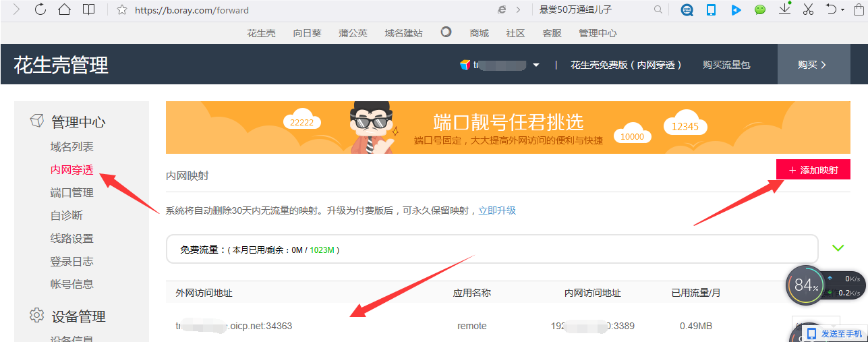Viewport: 868px width, 342px height.
Task: Click the 购买 button in header
Action: click(x=813, y=65)
